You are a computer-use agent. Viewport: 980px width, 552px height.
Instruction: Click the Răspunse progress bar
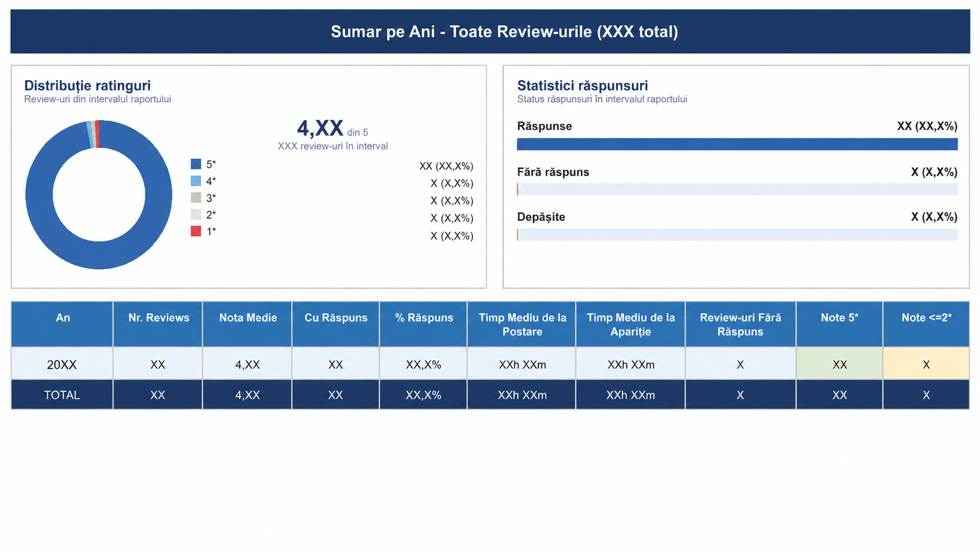[x=737, y=144]
